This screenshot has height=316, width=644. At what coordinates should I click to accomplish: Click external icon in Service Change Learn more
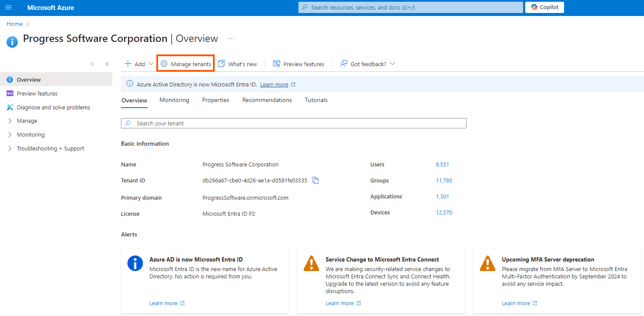[x=358, y=303]
